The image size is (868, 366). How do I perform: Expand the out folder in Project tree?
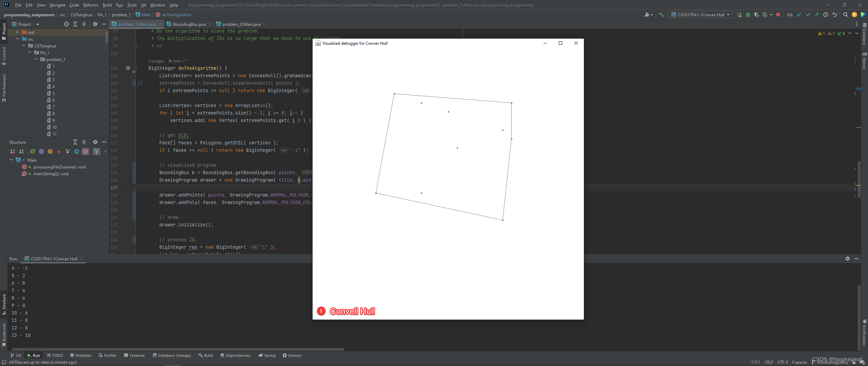point(18,32)
